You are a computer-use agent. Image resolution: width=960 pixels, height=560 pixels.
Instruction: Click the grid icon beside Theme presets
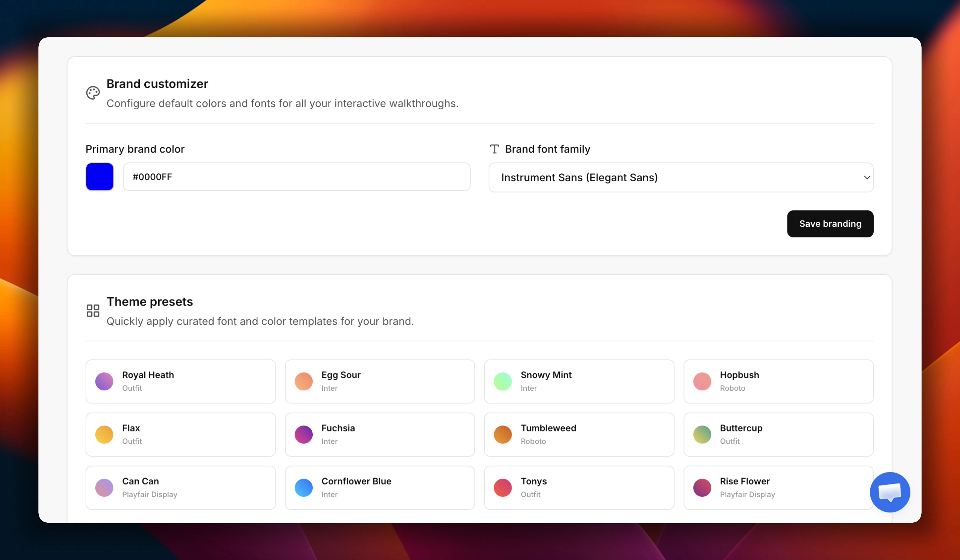point(93,311)
